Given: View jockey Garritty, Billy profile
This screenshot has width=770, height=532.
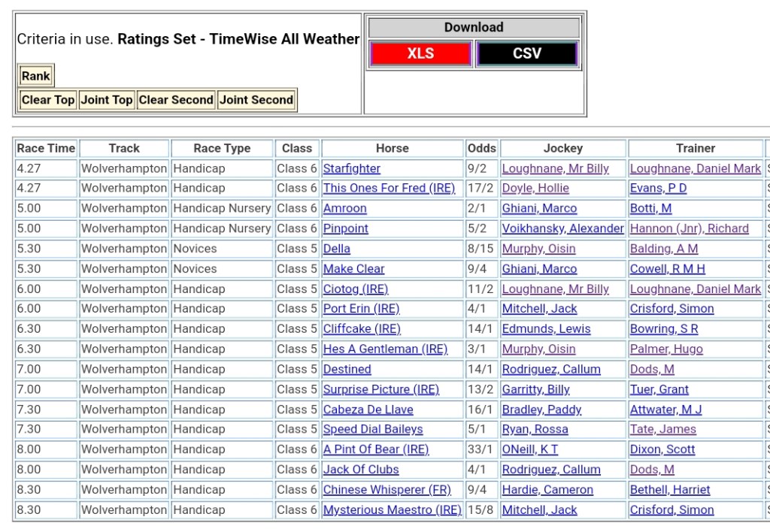Looking at the screenshot, I should pyautogui.click(x=535, y=389).
